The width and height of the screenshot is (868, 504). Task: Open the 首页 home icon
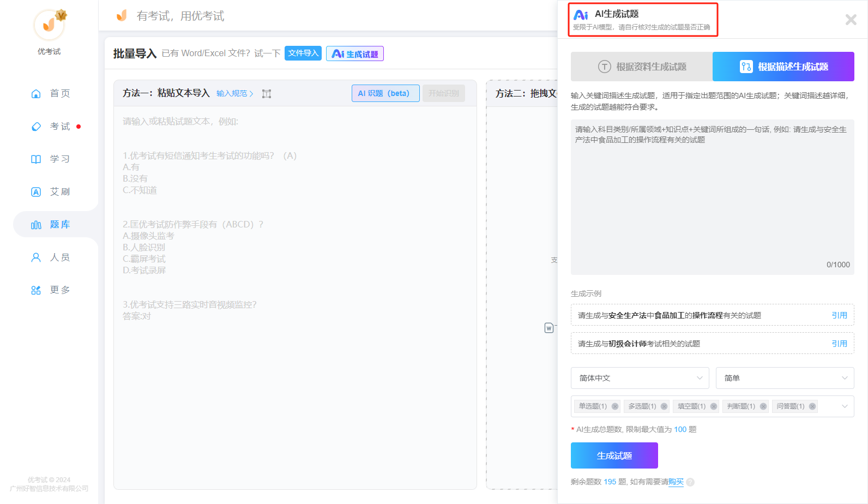36,94
